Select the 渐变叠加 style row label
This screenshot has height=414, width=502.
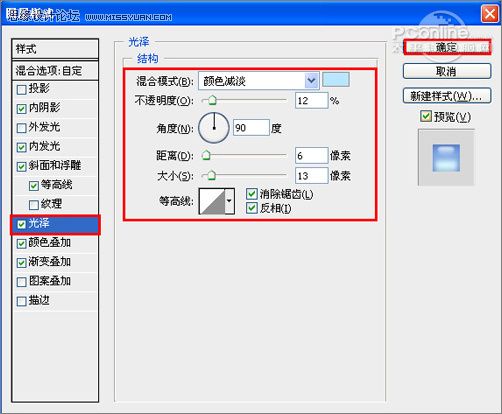tap(50, 262)
